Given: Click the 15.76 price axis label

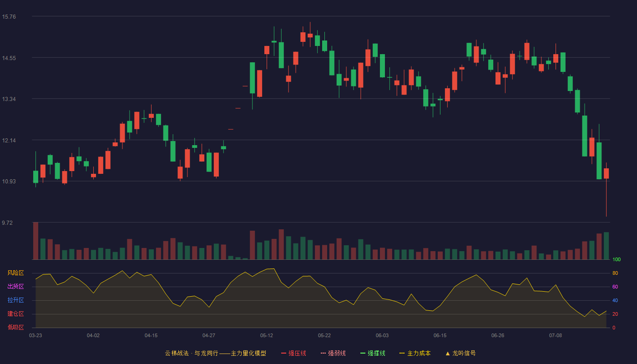Looking at the screenshot, I should [9, 17].
